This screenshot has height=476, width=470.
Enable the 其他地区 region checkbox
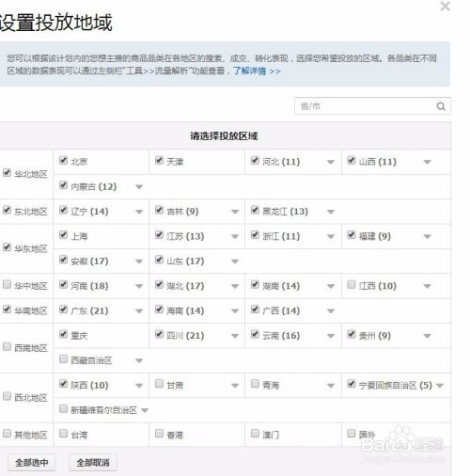[x=7, y=434]
